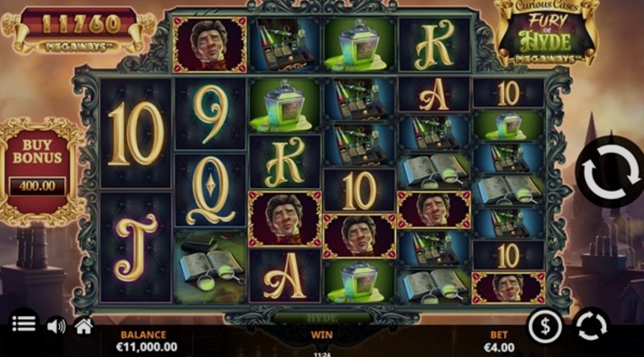
Task: Select the K symbol in top horizontal reel
Action: (x=435, y=45)
